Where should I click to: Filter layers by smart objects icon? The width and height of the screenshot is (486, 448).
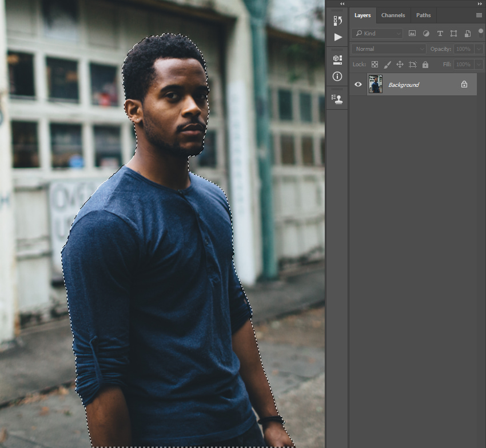[x=467, y=34]
